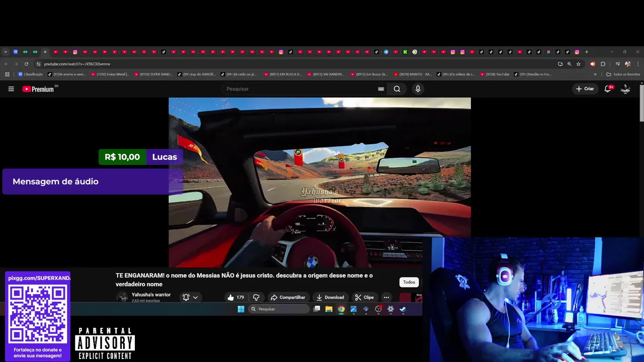Click the install app icon in address bar
Screen dimensions: 644x362
coord(560,64)
